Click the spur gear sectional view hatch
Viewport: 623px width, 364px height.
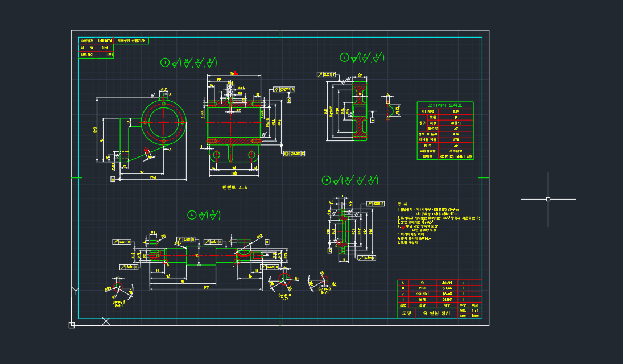[360, 111]
